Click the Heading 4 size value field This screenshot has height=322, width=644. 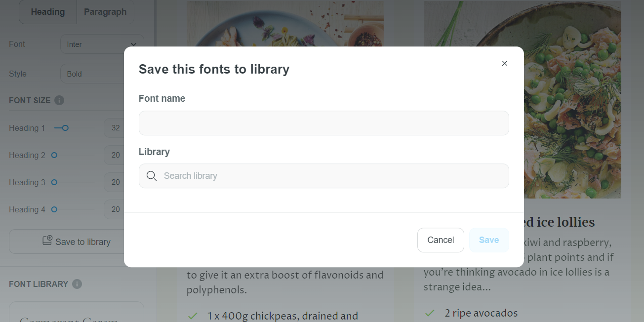pyautogui.click(x=114, y=209)
